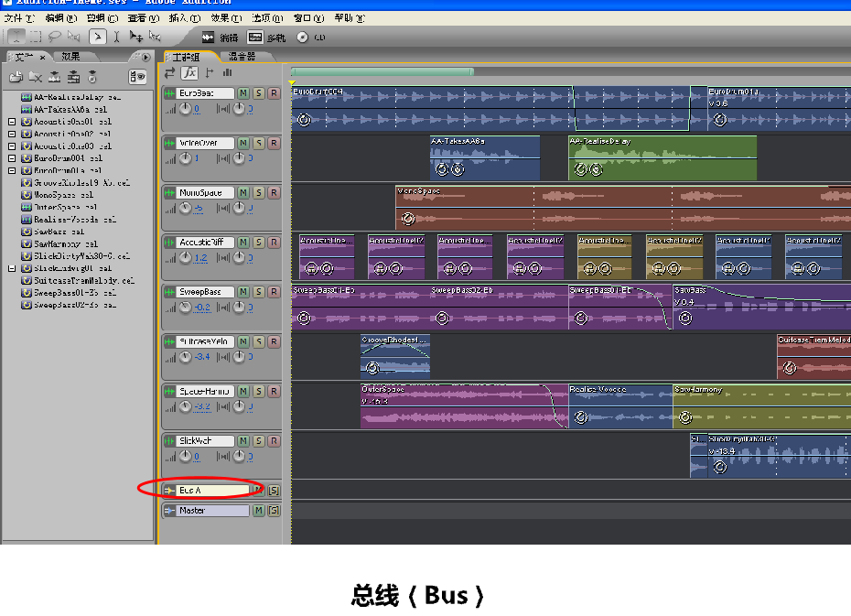Click the waveform icon of EuroBass track

click(170, 93)
